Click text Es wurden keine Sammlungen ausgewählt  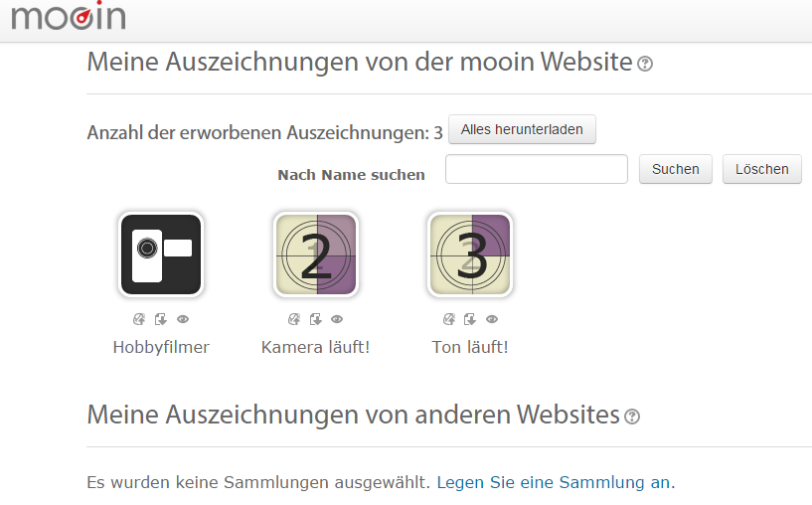258,482
